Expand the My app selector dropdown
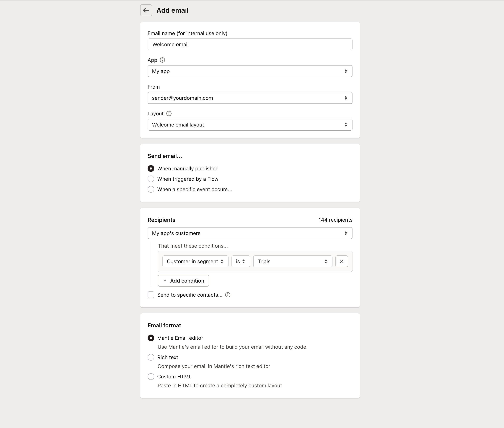Viewport: 504px width, 428px height. tap(250, 71)
